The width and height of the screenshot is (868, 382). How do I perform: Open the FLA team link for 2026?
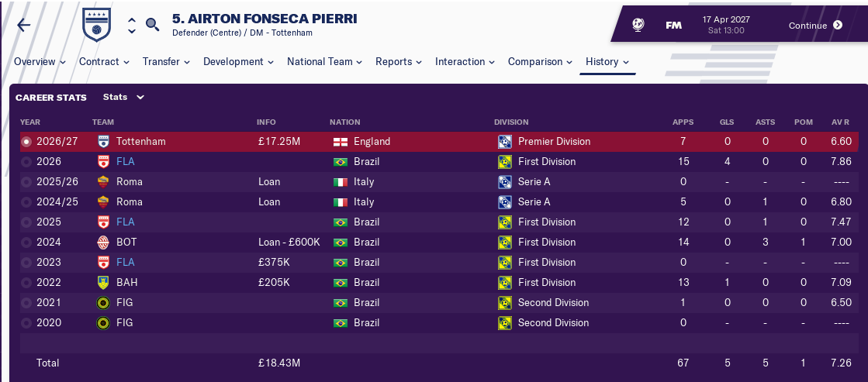[x=124, y=162]
